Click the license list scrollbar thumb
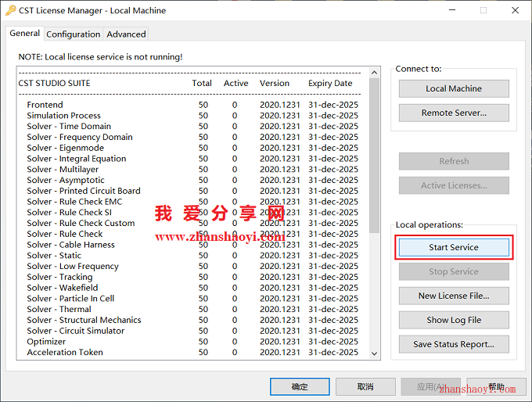Viewport: 532px width, 402px height. tap(374, 156)
